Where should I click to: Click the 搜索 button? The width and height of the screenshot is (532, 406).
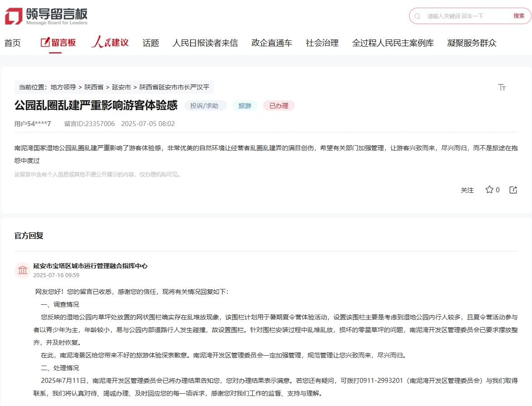[519, 16]
